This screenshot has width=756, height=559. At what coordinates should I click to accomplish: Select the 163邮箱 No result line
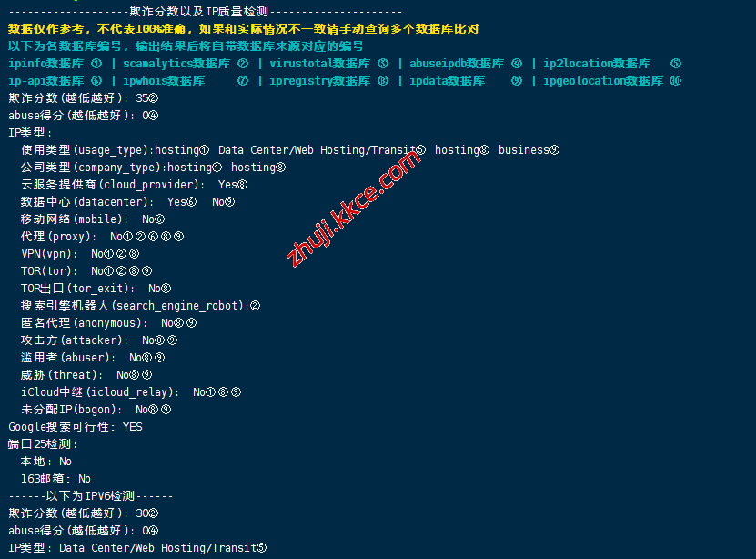click(55, 479)
